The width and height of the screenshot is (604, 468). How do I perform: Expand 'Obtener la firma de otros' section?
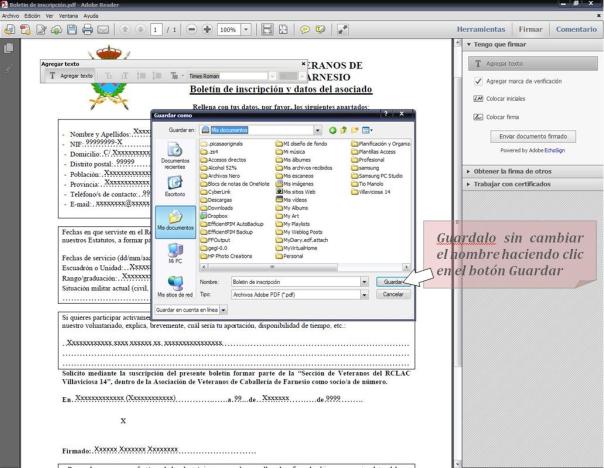point(511,171)
